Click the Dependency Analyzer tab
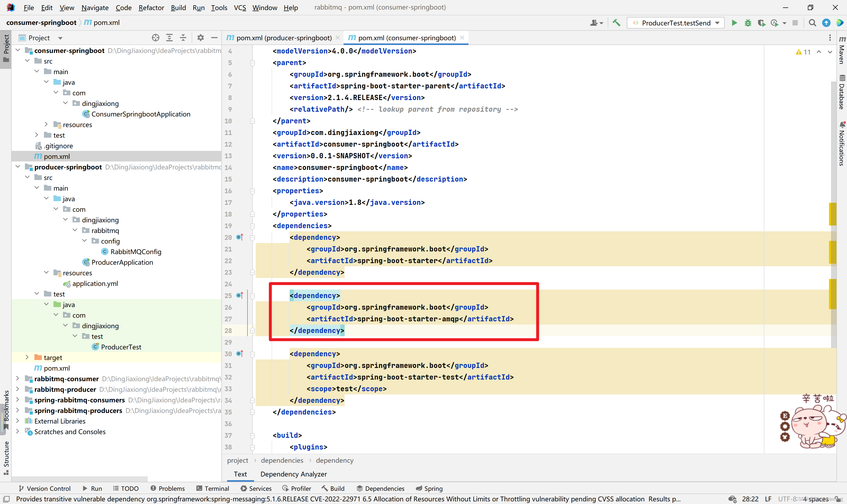This screenshot has width=847, height=504. (x=293, y=473)
